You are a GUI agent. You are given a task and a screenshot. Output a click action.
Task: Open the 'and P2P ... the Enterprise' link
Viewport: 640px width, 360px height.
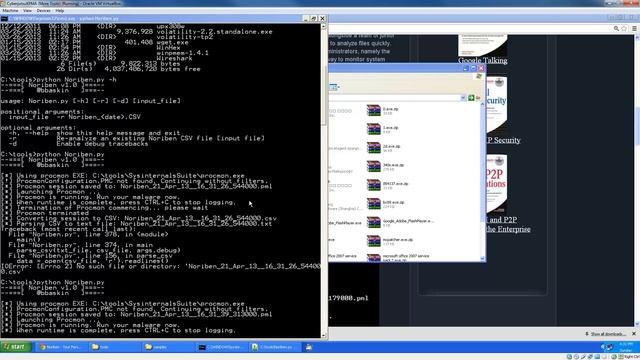click(508, 224)
